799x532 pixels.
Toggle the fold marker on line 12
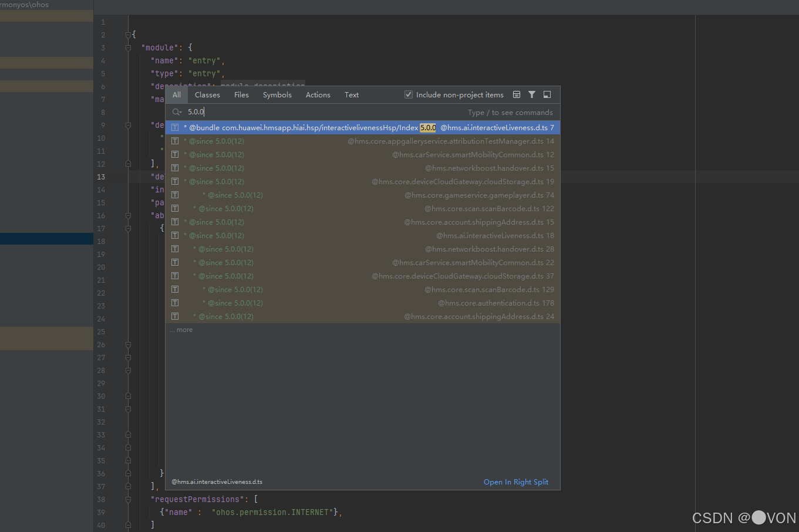(x=128, y=164)
